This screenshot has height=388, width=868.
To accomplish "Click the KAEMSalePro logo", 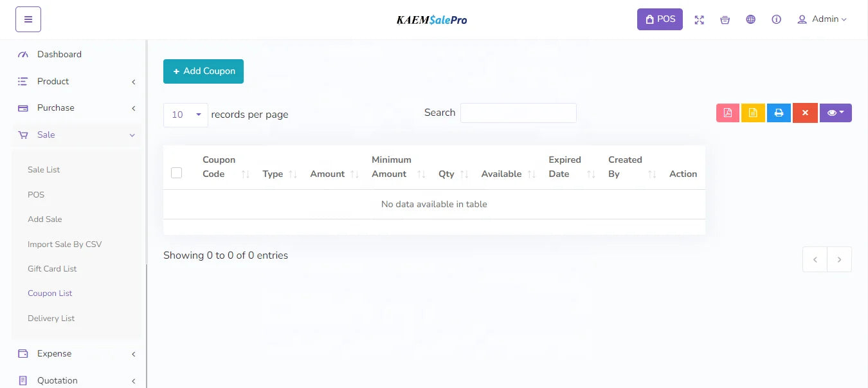I will pos(432,20).
